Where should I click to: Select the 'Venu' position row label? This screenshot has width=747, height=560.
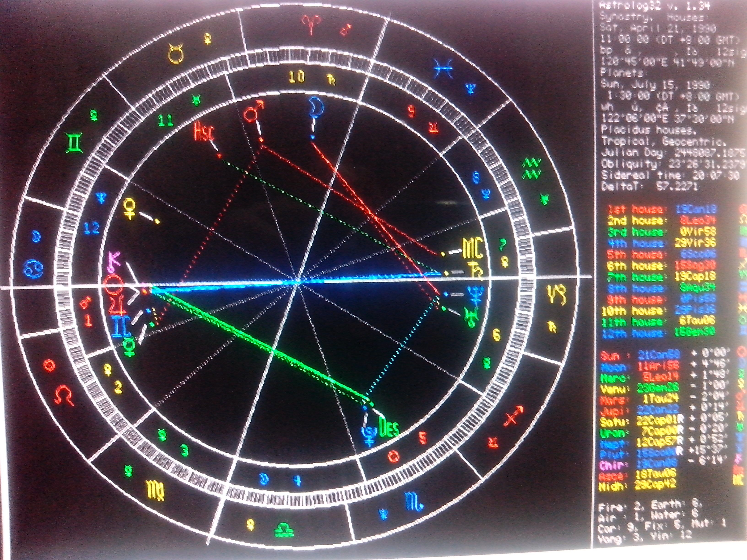(x=614, y=389)
